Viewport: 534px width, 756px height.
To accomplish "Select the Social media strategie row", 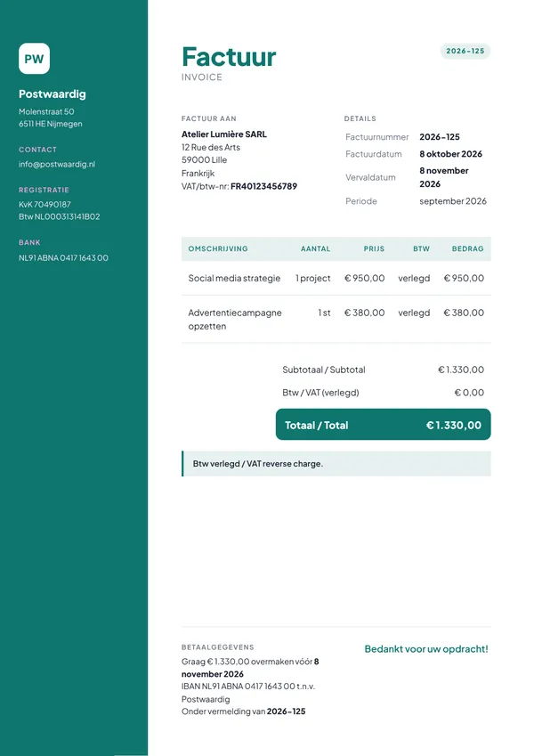I will [336, 278].
